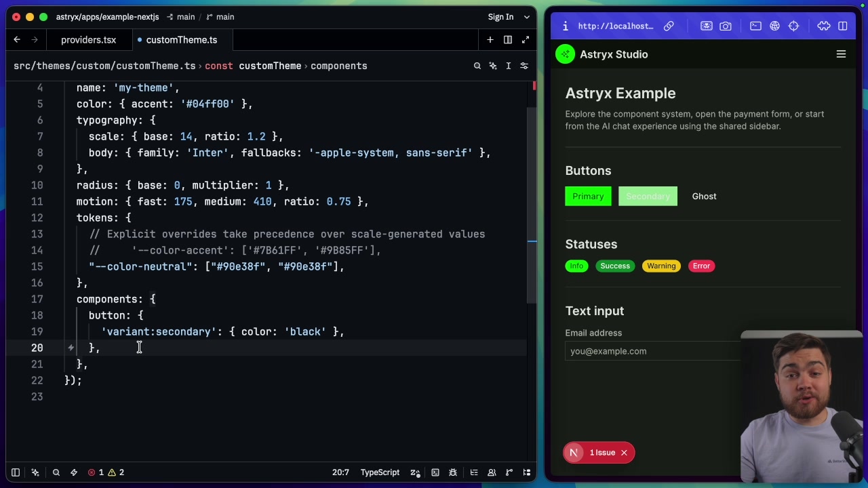Click the Success status badge

pyautogui.click(x=615, y=266)
